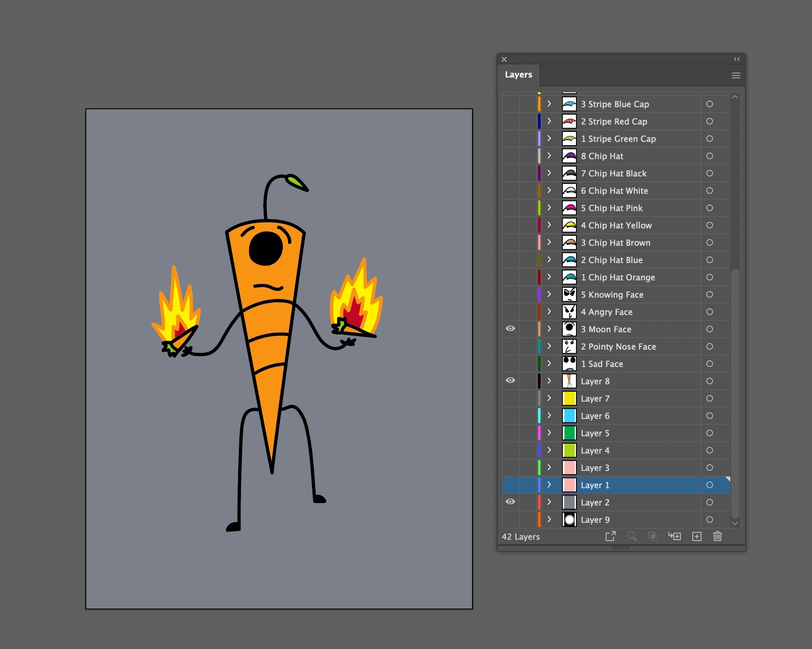Image resolution: width=812 pixels, height=649 pixels.
Task: Click the Collect for Export icon
Action: (610, 536)
